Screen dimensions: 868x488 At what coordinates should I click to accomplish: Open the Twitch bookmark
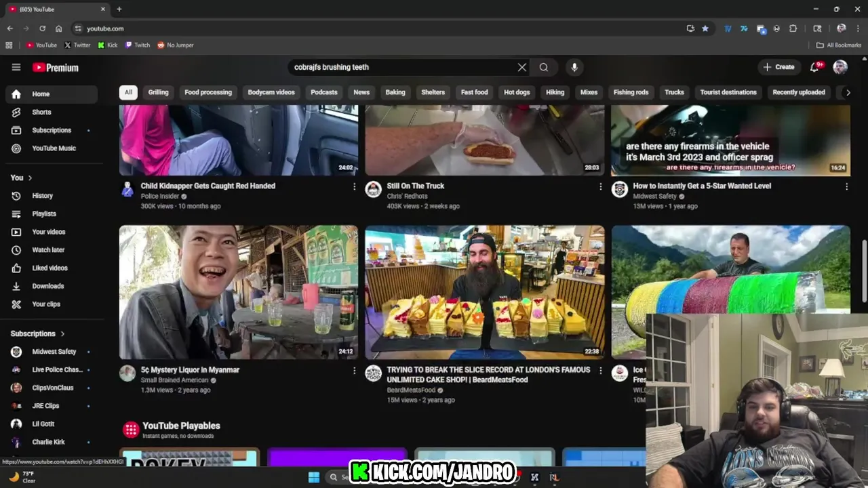(138, 45)
